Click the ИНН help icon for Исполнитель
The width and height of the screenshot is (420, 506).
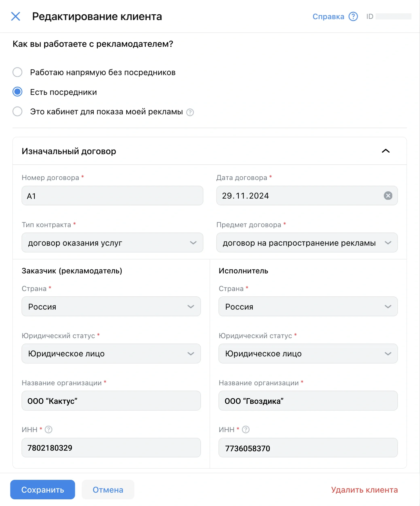tap(246, 429)
